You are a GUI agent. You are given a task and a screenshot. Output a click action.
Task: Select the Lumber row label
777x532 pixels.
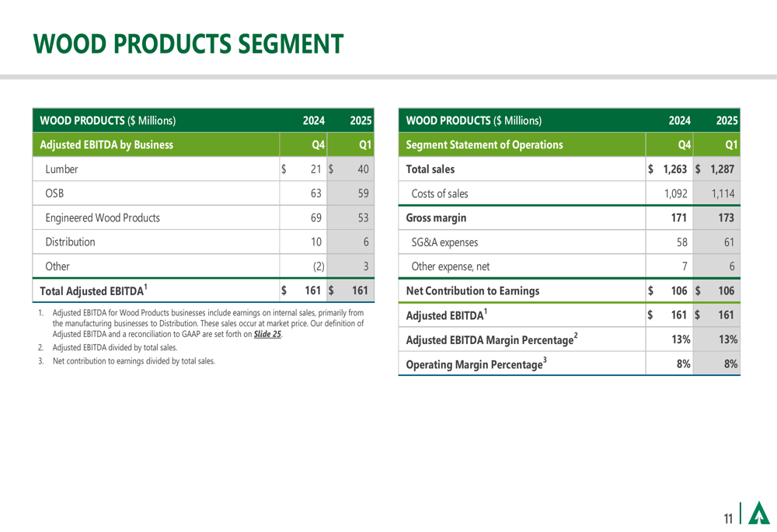click(x=61, y=169)
